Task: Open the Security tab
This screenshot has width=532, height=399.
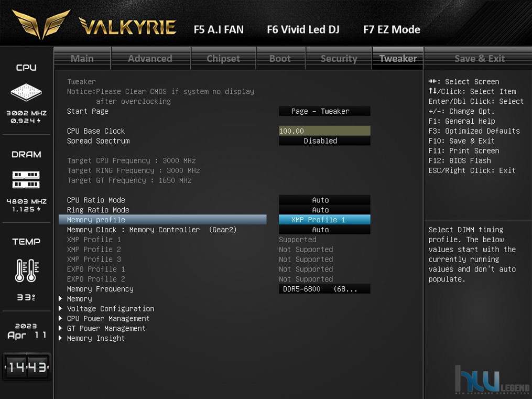Action: (339, 58)
